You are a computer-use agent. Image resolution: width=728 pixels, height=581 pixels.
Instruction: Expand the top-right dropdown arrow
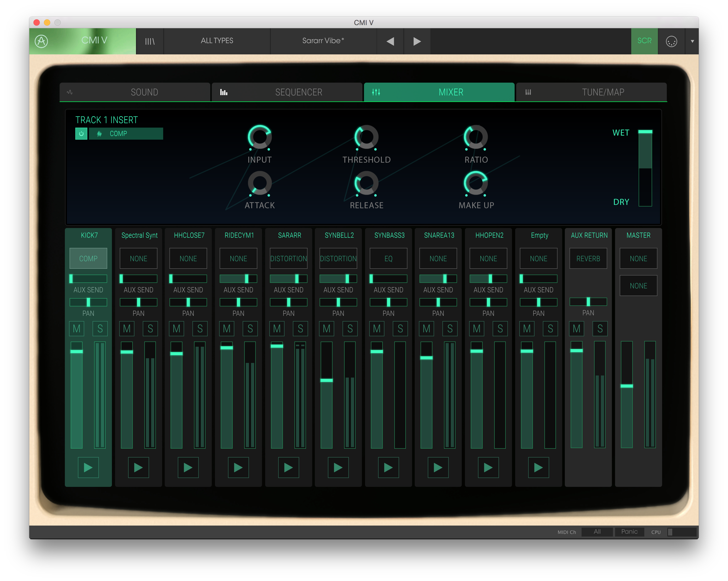pyautogui.click(x=692, y=41)
